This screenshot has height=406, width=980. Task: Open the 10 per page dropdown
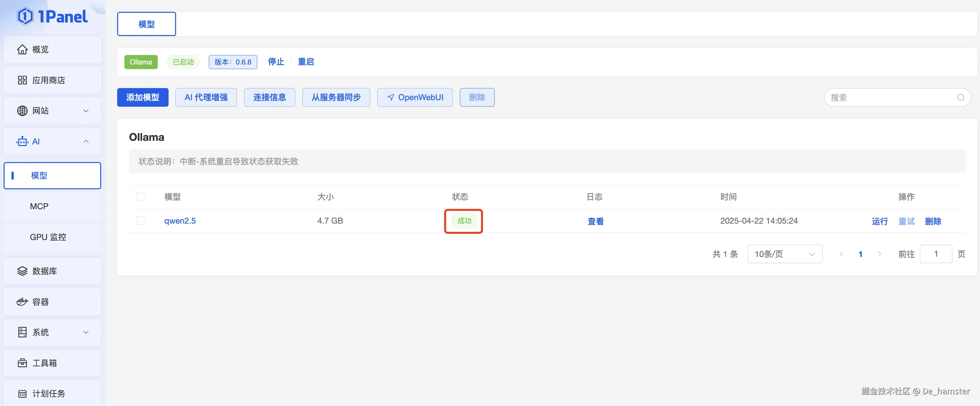(x=785, y=254)
